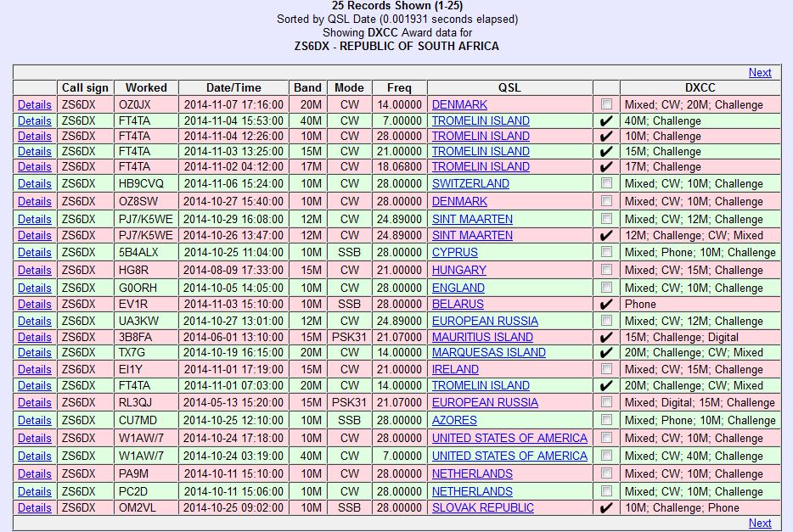793x532 pixels.
Task: Click the DXCC column header
Action: 700,88
